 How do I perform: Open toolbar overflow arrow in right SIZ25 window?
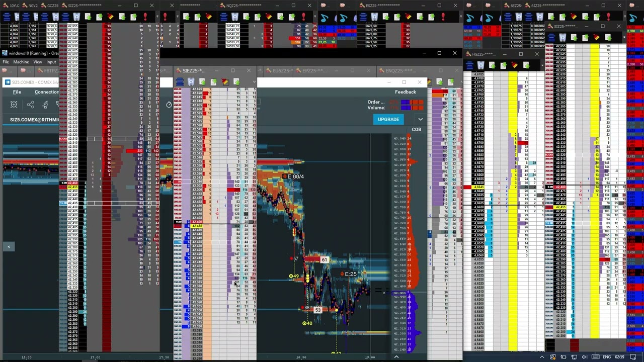pos(624,37)
